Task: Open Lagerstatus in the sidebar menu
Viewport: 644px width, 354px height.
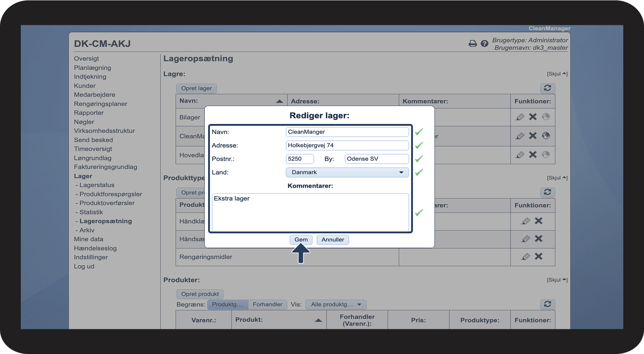Action: tap(97, 185)
